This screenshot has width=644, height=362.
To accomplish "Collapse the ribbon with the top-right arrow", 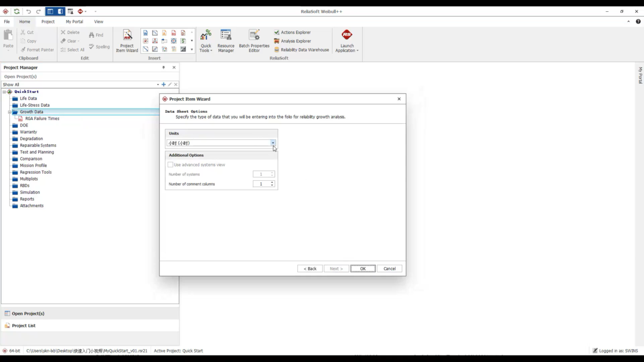I will point(629,21).
